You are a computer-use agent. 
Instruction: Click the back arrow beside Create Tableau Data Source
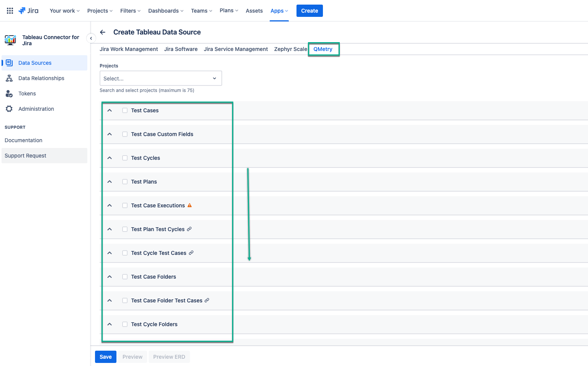click(103, 32)
